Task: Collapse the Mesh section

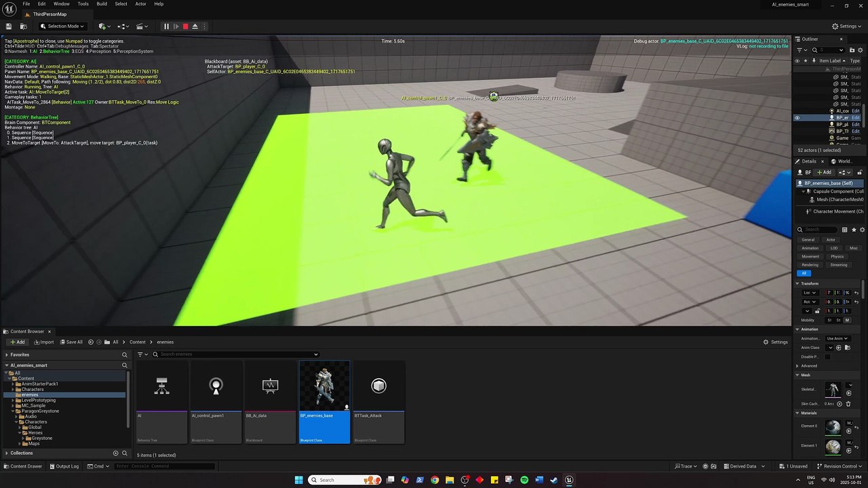Action: (797, 375)
